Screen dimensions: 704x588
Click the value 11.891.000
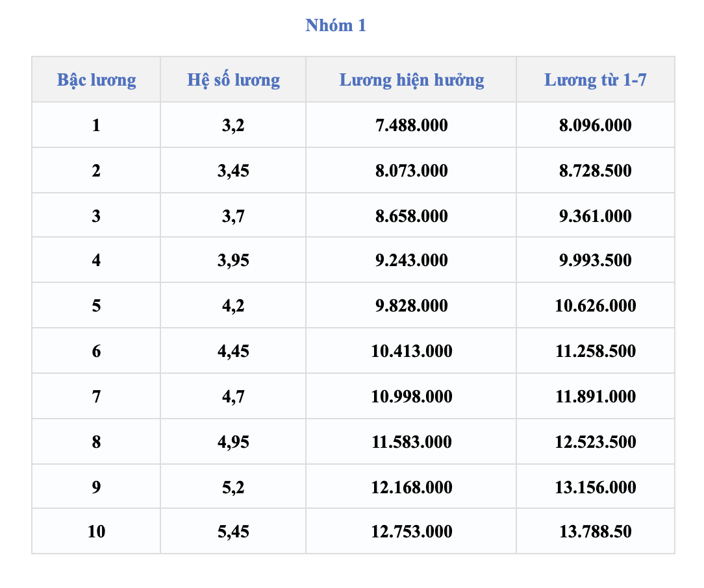(x=596, y=397)
